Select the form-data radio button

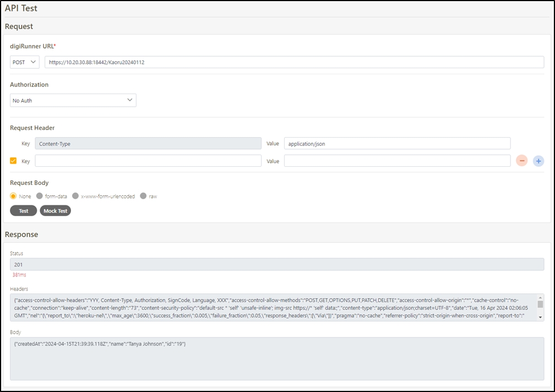[39, 196]
